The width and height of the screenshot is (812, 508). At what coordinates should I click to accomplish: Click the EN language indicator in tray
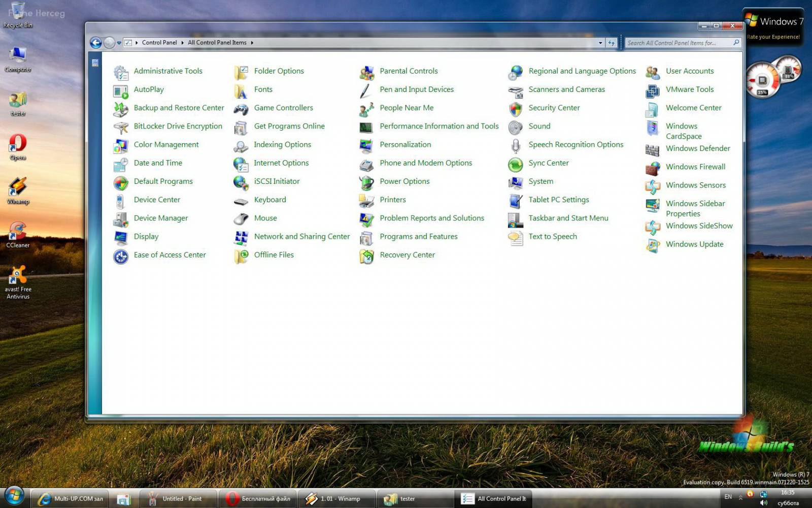point(728,497)
